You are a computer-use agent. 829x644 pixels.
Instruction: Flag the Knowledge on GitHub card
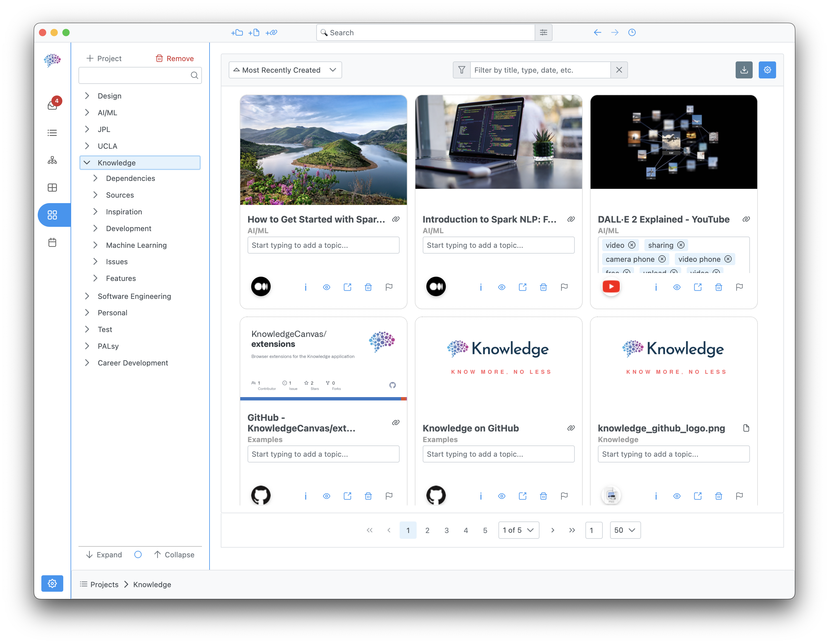(564, 496)
